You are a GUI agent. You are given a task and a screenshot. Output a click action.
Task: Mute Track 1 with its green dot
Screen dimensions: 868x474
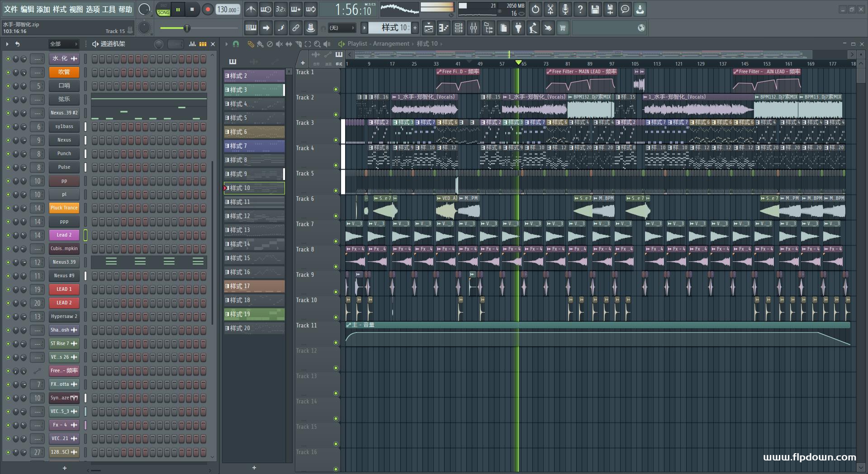point(336,90)
